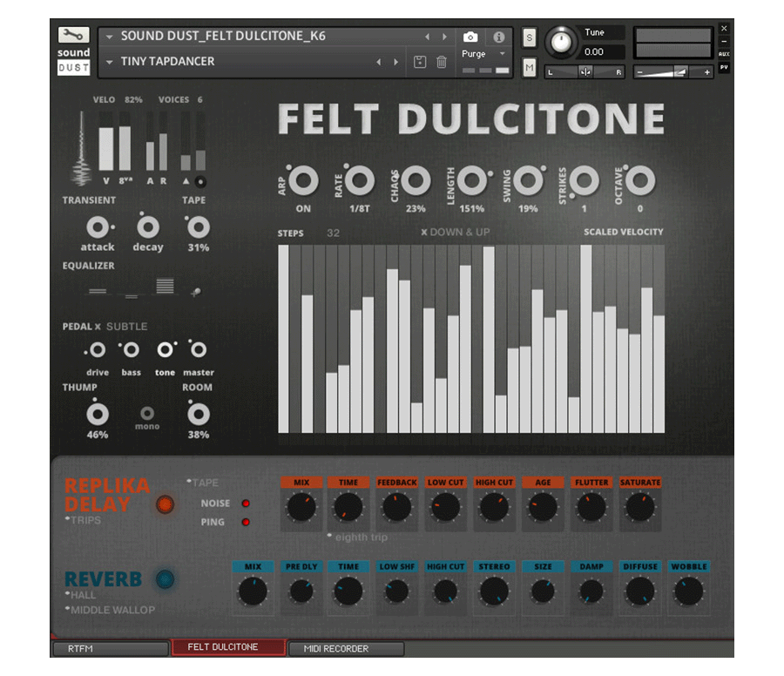Click the VELO 82% value
Screen dimensions: 784x676
click(x=133, y=100)
